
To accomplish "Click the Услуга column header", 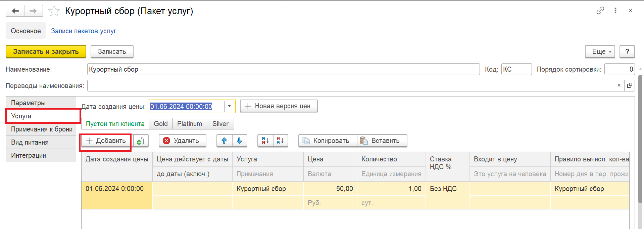I will point(268,159).
